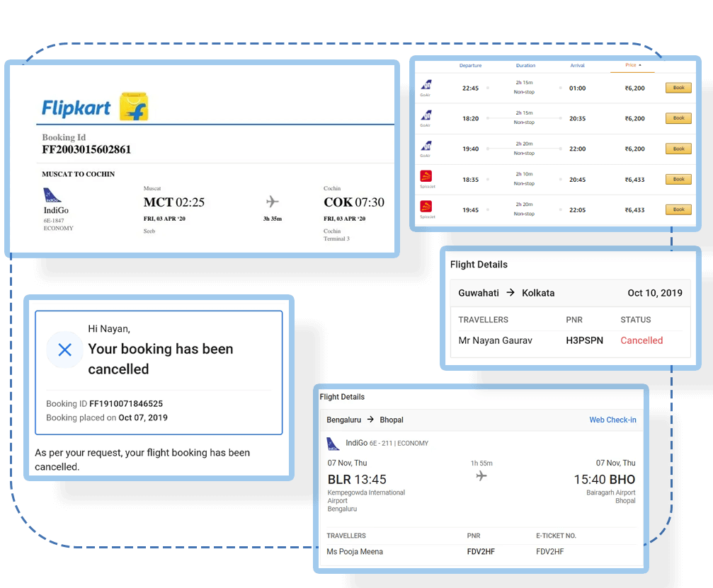Click the red Cancelled status
This screenshot has width=713, height=588.
coord(641,340)
